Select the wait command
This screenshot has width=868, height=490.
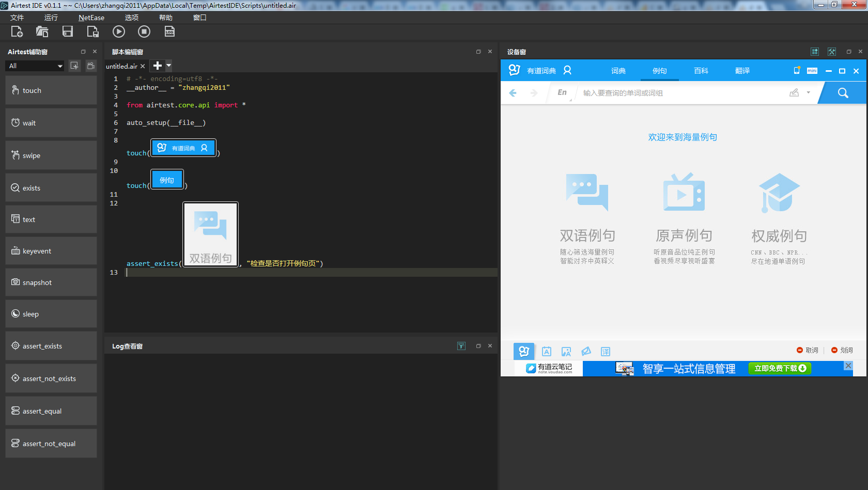coord(51,123)
